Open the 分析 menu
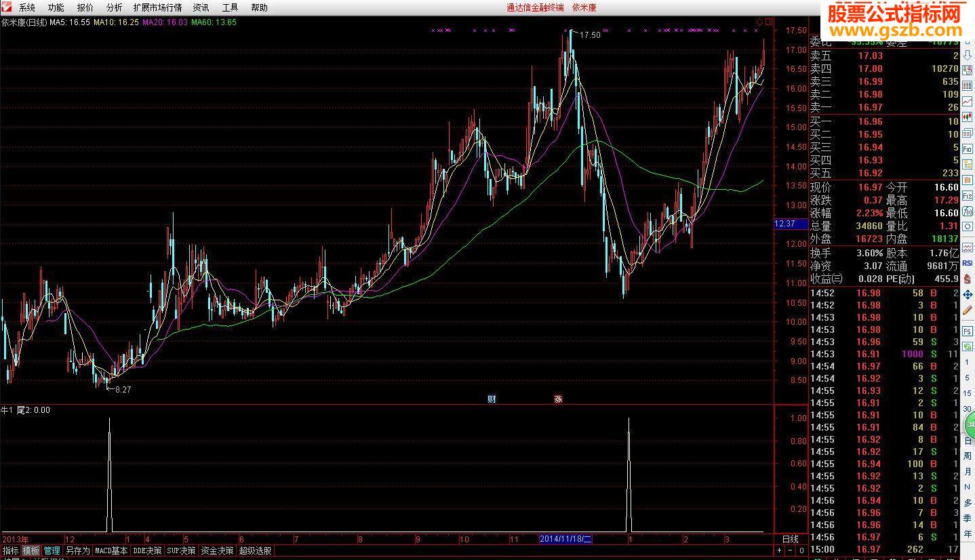The width and height of the screenshot is (975, 560). pos(115,7)
